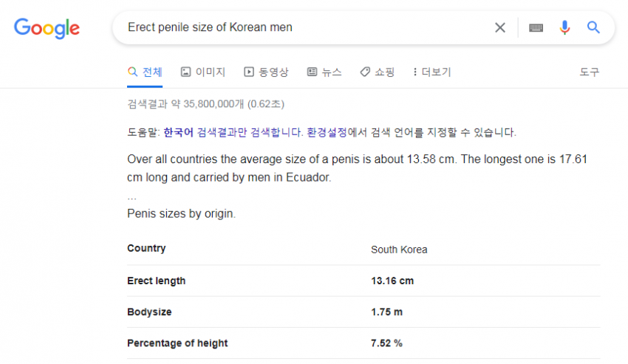The height and width of the screenshot is (364, 628).
Task: Click inside the search text field
Action: coord(304,27)
